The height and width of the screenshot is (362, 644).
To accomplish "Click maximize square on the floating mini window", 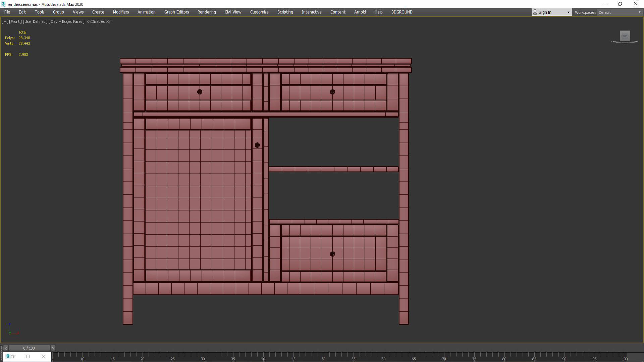I will (28, 356).
